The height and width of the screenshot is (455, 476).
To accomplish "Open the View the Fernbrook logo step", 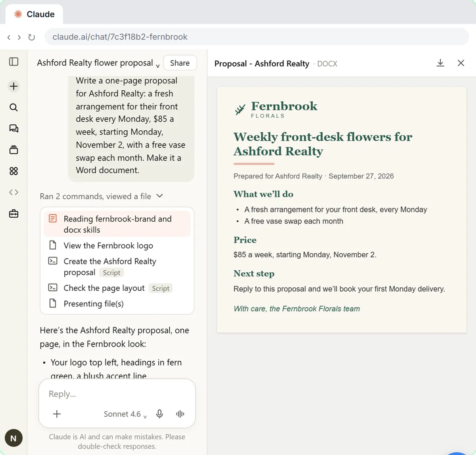I will tap(117, 246).
